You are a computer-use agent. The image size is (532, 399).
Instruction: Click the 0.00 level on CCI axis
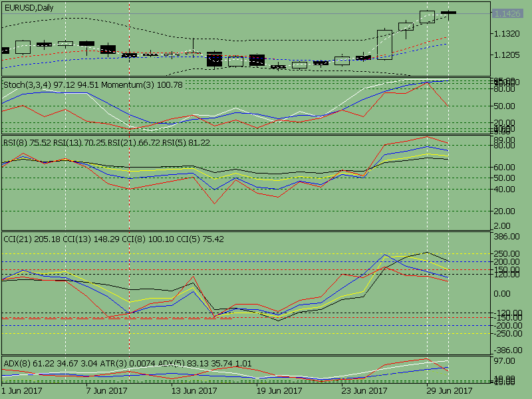pyautogui.click(x=502, y=294)
